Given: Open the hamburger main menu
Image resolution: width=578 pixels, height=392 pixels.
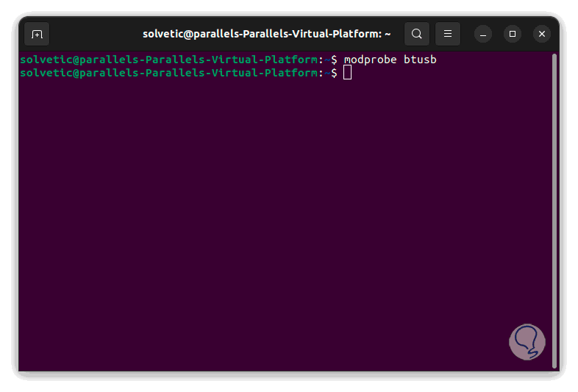Looking at the screenshot, I should 448,34.
